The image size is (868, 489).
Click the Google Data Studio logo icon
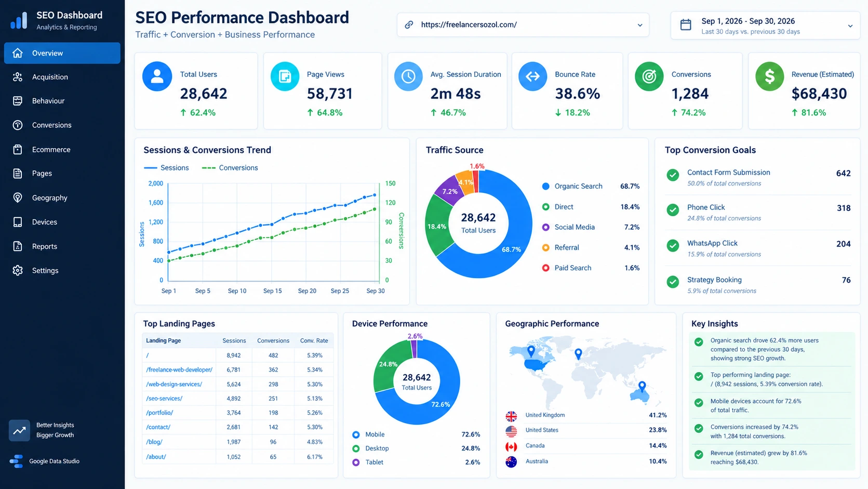[x=16, y=461]
